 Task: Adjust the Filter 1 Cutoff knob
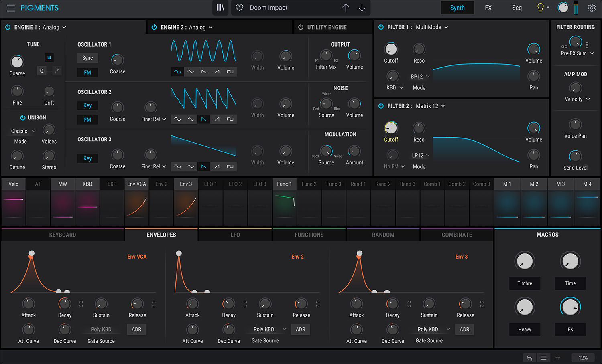pyautogui.click(x=391, y=49)
